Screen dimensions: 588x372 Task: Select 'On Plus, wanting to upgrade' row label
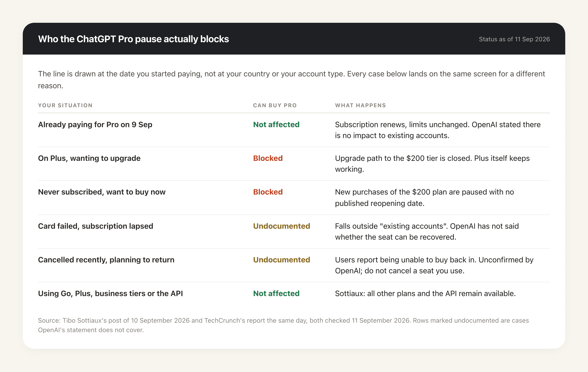[x=89, y=158]
